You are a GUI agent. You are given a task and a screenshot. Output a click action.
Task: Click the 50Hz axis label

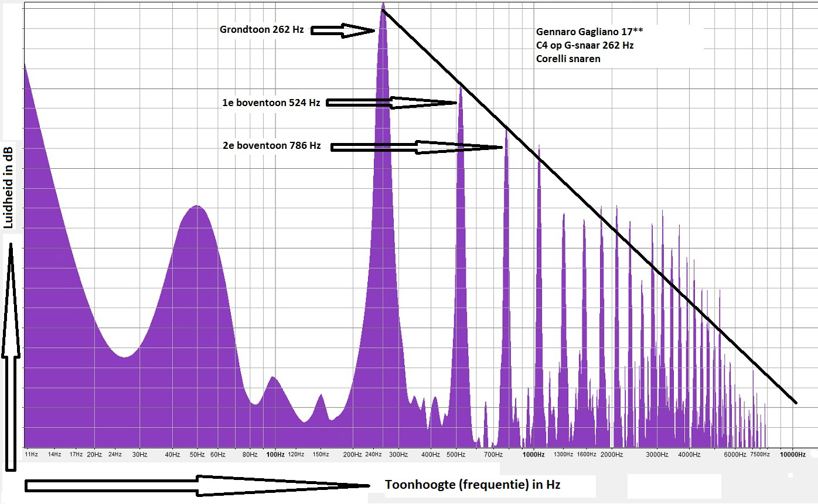click(196, 454)
